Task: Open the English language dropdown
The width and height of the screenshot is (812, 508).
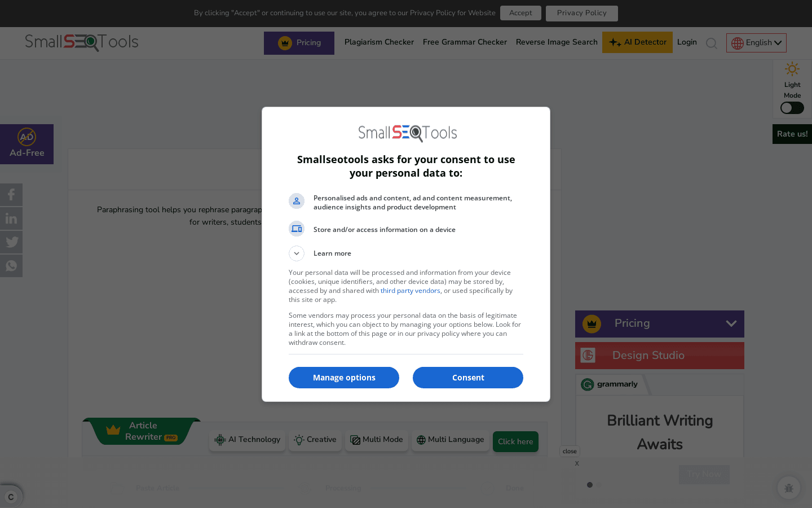Action: (756, 43)
